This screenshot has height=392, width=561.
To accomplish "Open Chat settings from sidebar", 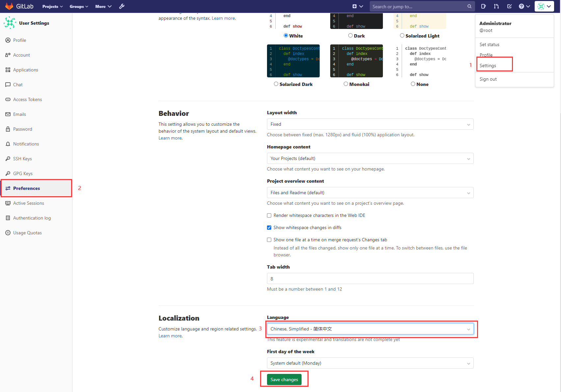I will click(x=18, y=85).
